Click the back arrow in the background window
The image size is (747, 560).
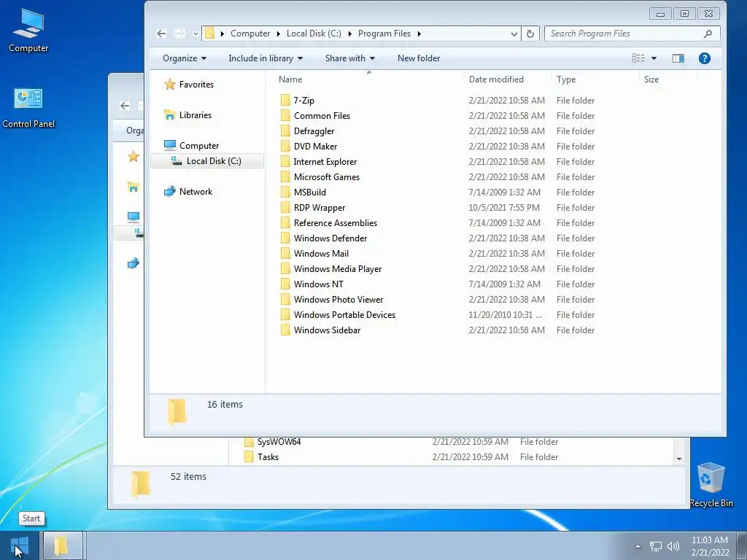(x=125, y=105)
